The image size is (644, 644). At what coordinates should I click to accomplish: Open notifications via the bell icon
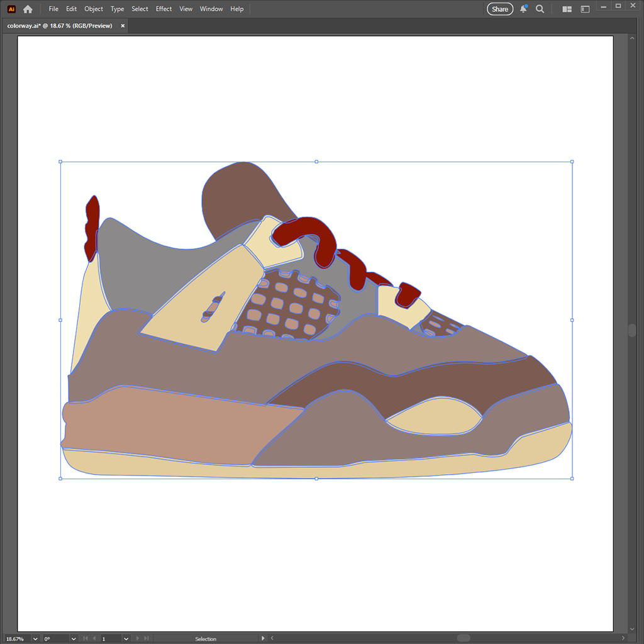point(523,9)
